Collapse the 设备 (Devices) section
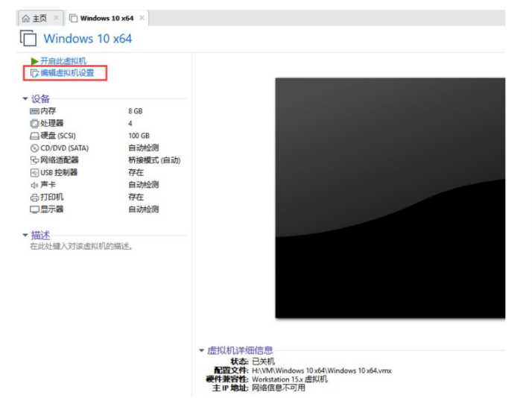 pos(25,99)
